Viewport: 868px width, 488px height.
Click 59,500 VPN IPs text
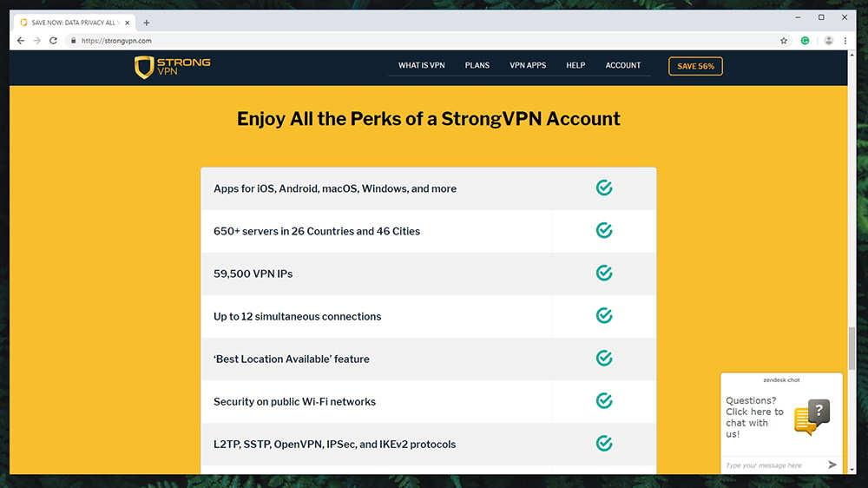[x=253, y=274]
